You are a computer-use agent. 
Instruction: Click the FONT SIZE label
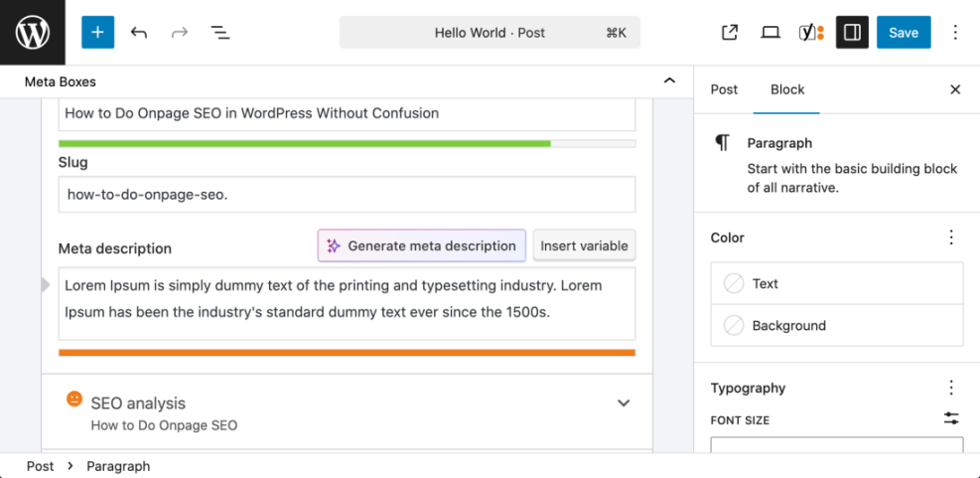[740, 420]
